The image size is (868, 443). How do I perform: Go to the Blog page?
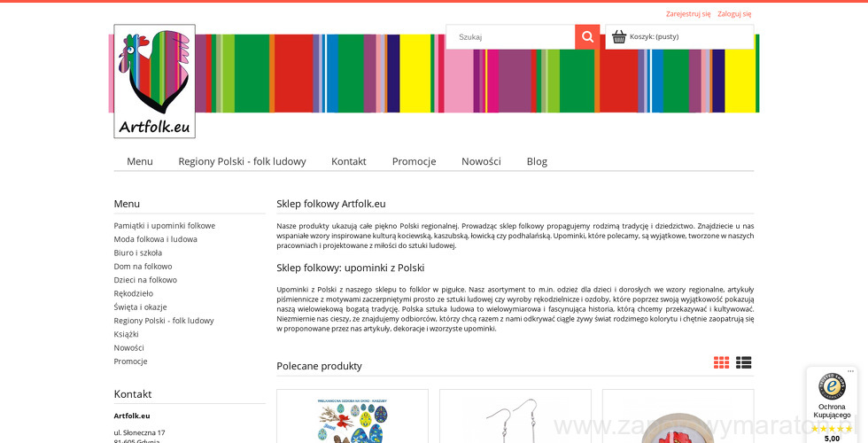coord(537,161)
